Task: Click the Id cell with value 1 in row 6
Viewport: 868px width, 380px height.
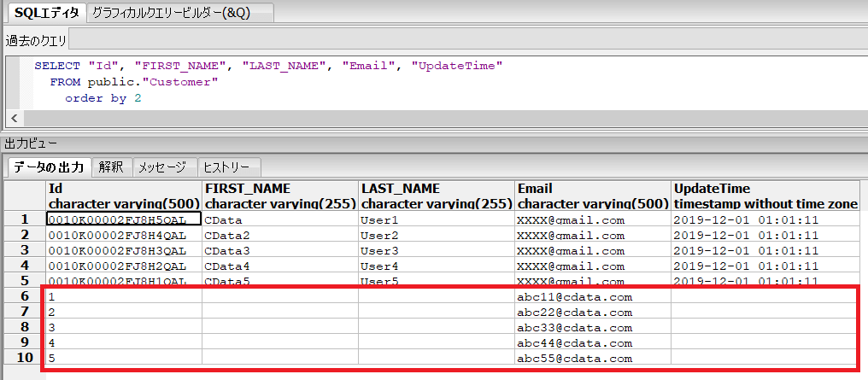Action: click(124, 297)
